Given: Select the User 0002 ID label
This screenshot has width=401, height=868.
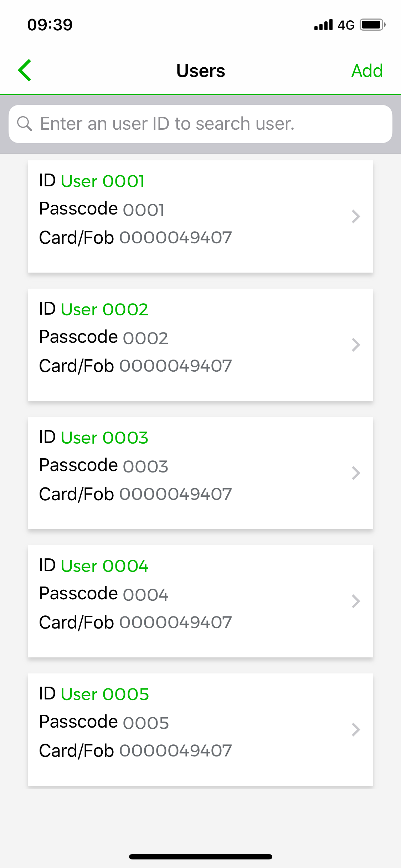Looking at the screenshot, I should pyautogui.click(x=104, y=309).
